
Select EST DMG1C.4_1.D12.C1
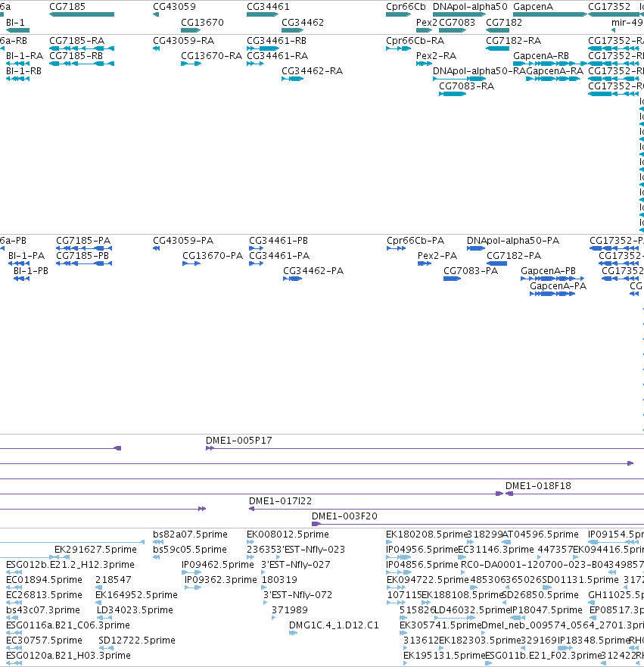pos(334,625)
